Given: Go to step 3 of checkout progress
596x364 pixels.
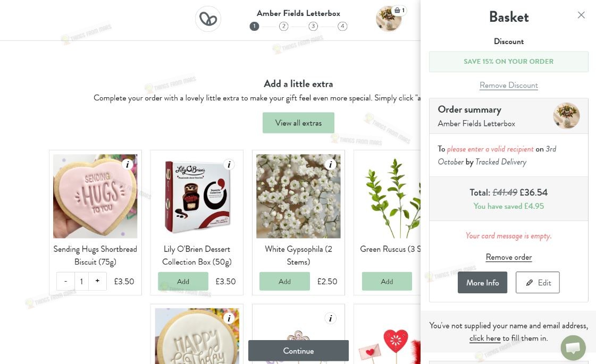Looking at the screenshot, I should point(313,26).
